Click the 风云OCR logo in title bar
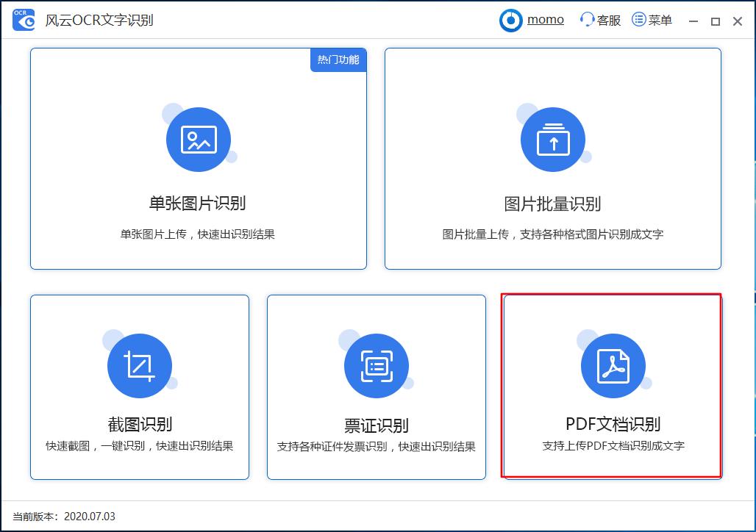The width and height of the screenshot is (756, 532). tap(22, 20)
